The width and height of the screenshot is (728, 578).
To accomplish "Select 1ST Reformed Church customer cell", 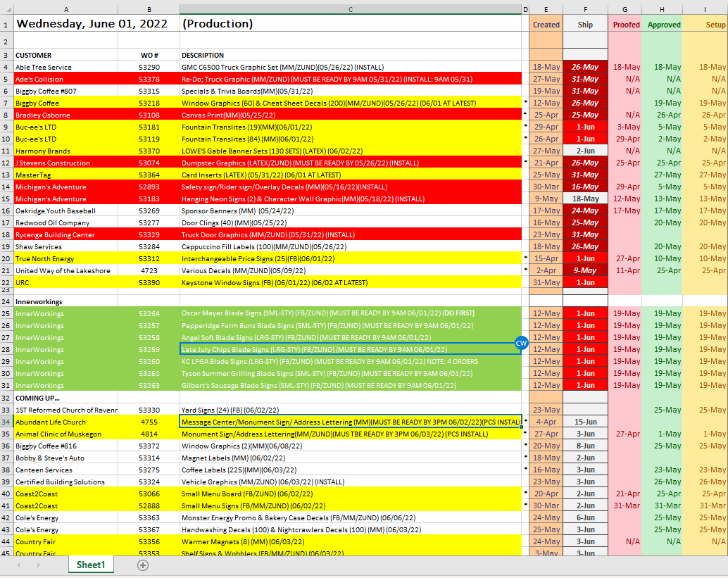I will tap(66, 410).
